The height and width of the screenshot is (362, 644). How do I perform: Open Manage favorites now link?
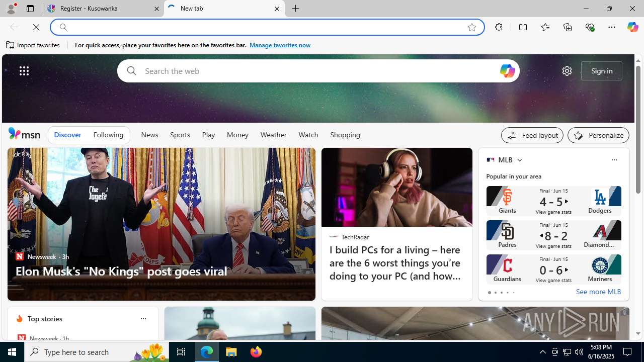coord(280,45)
